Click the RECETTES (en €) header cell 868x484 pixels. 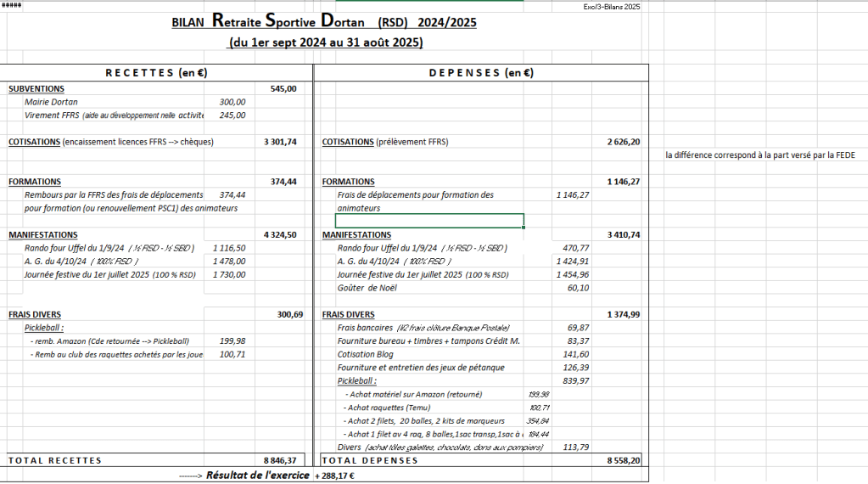pos(156,73)
